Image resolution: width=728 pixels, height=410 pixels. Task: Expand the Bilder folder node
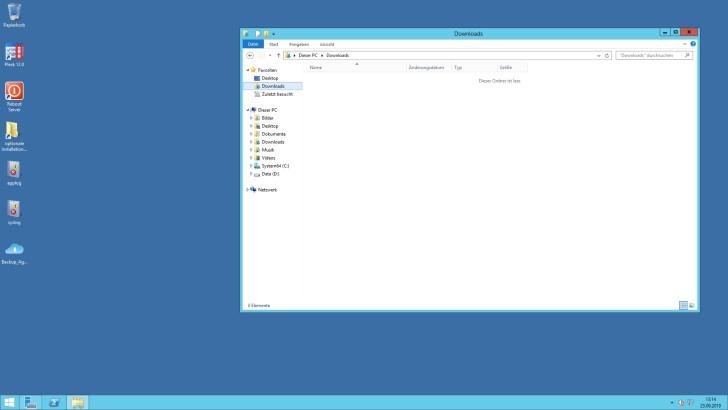pos(251,118)
